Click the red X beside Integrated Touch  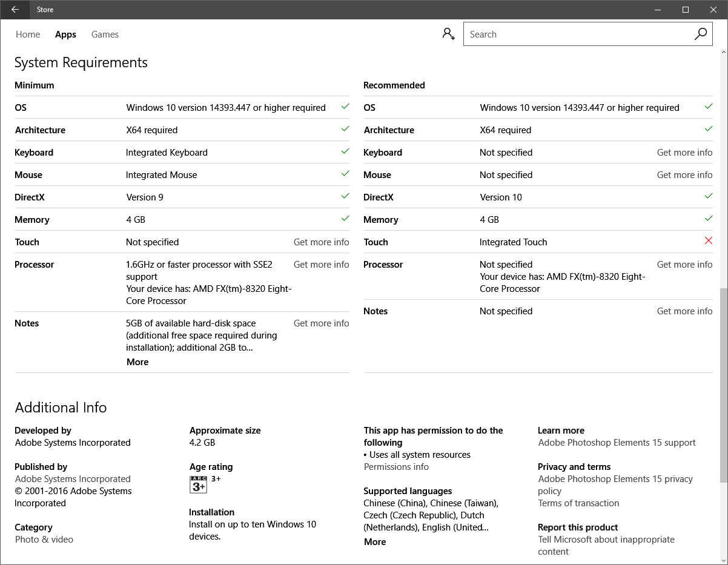click(x=708, y=241)
